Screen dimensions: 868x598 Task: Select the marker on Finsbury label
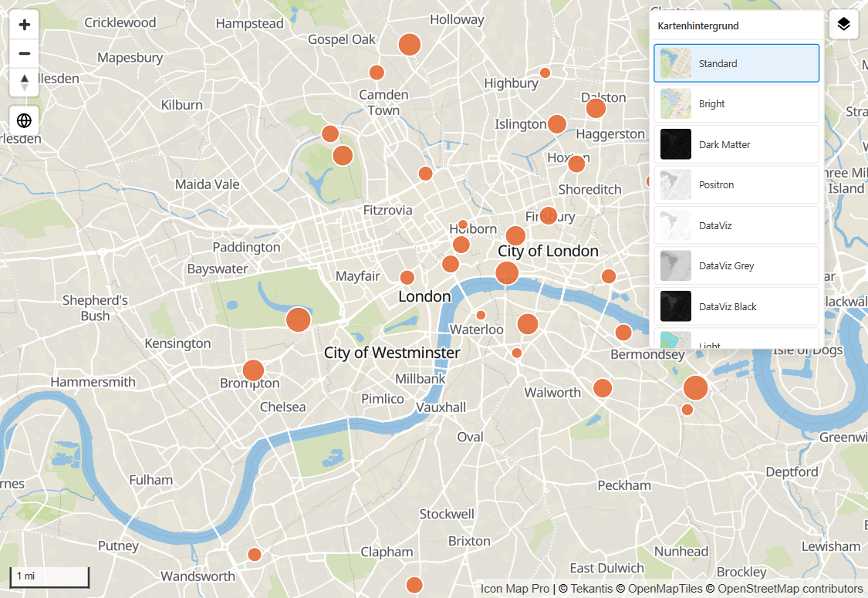click(548, 215)
